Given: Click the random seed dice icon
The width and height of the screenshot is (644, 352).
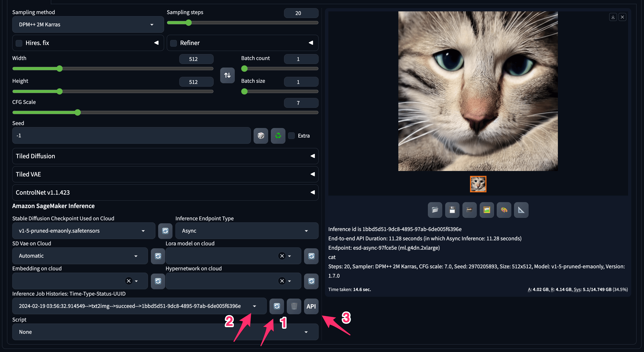Looking at the screenshot, I should point(261,136).
